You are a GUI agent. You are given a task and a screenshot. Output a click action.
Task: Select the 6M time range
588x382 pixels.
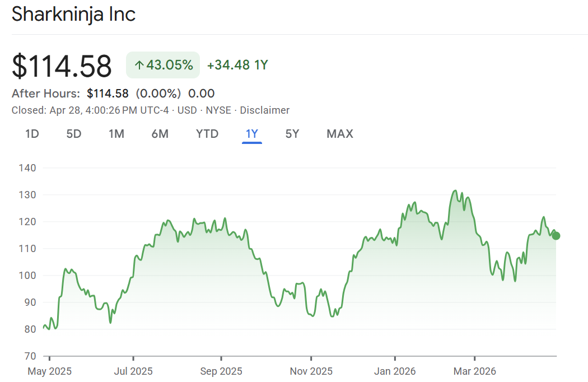[160, 134]
